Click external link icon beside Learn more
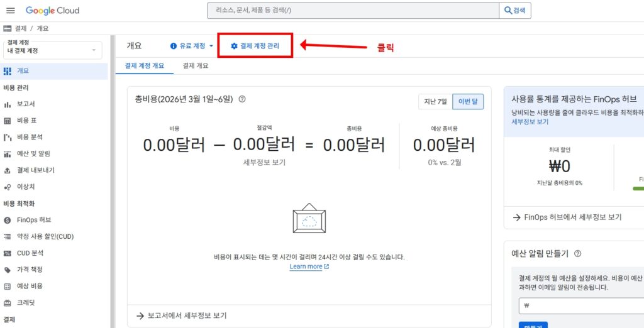644x328 pixels. tap(326, 266)
